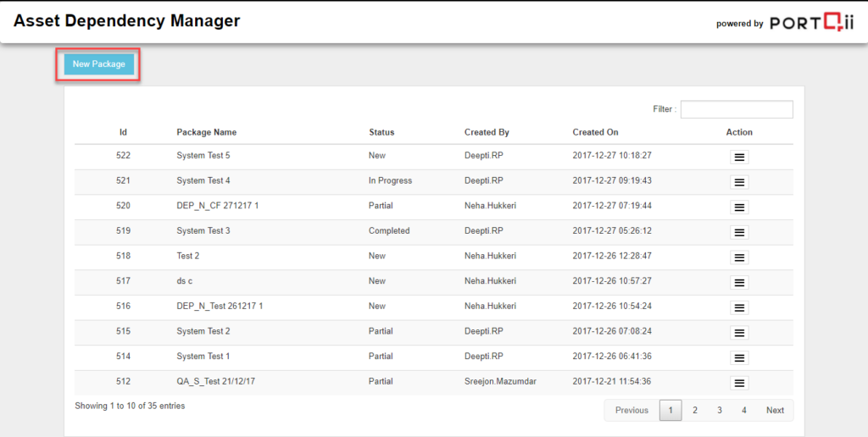Open action menu for System Test 3
This screenshot has height=437, width=868.
pyautogui.click(x=739, y=232)
